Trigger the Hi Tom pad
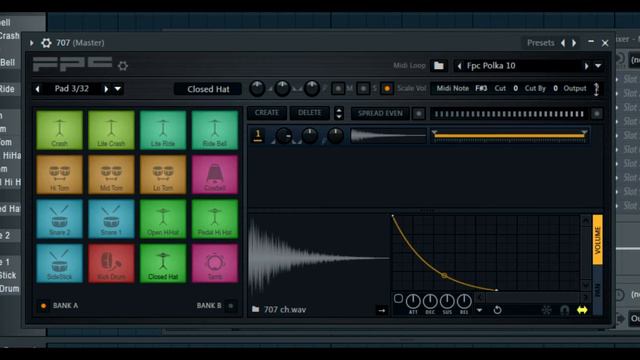Viewport: 640px width, 360px height. coord(60,175)
